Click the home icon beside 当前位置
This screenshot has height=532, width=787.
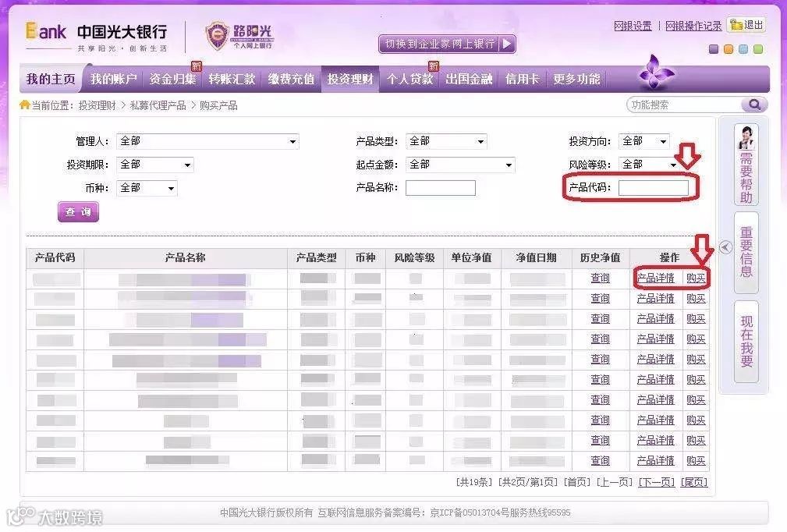(25, 105)
